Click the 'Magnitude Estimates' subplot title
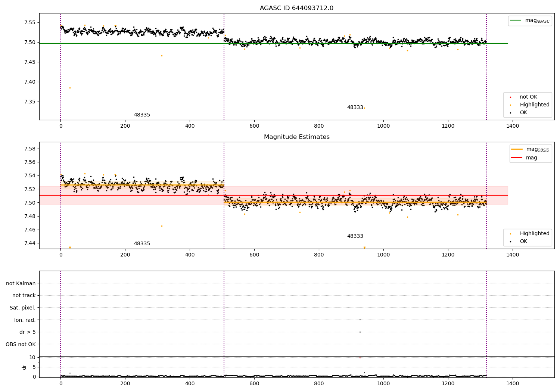Screen dimensions: 560x392 pyautogui.click(x=296, y=137)
